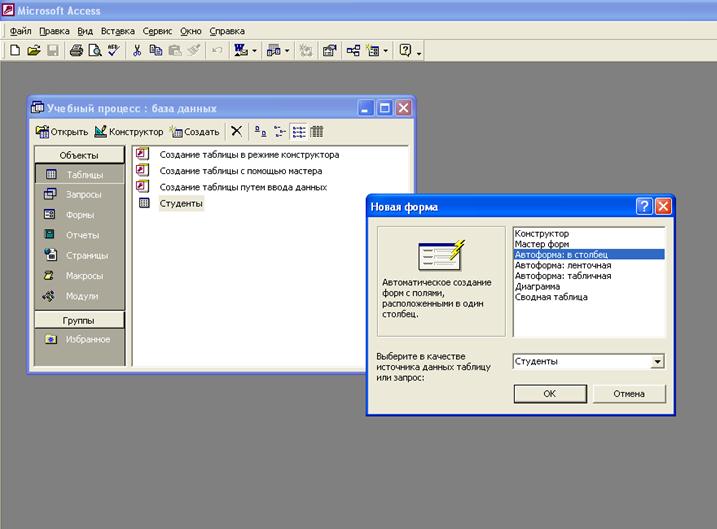Click the Copy toolbar icon
The width and height of the screenshot is (717, 529).
pyautogui.click(x=156, y=50)
